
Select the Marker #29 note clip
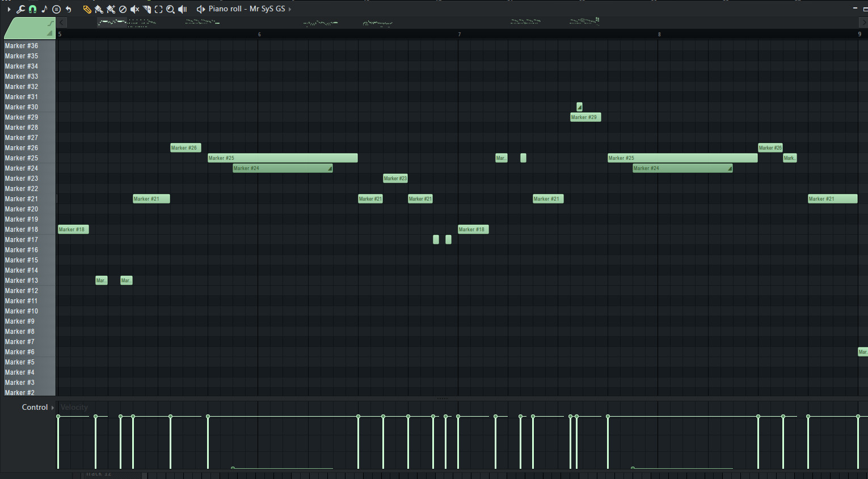click(585, 117)
